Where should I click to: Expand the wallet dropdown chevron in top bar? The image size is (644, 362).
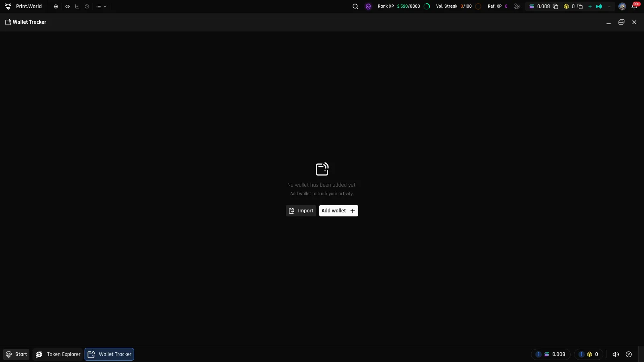[609, 6]
